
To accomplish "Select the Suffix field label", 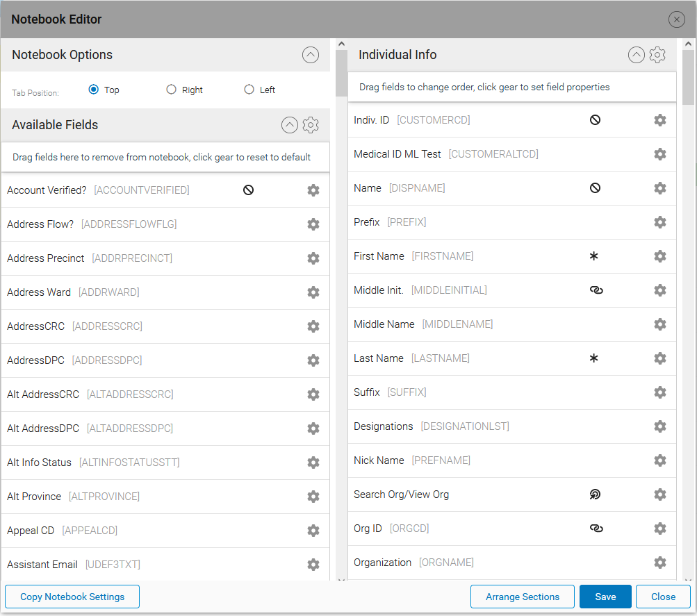I will 367,392.
